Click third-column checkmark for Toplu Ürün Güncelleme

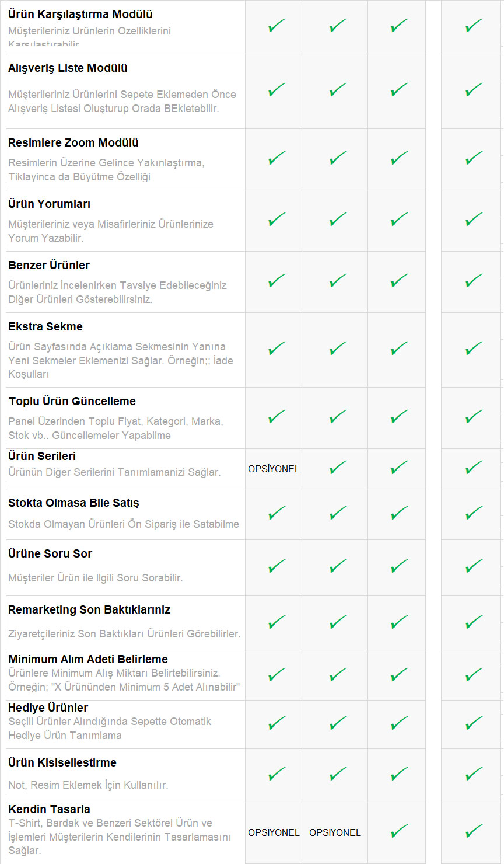tap(399, 417)
